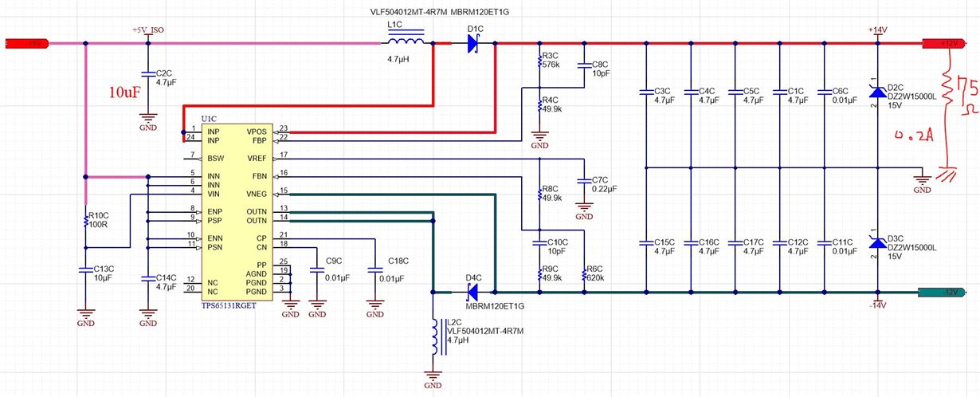Select the +5V_ISO power label
The width and height of the screenshot is (980, 397).
(x=147, y=29)
